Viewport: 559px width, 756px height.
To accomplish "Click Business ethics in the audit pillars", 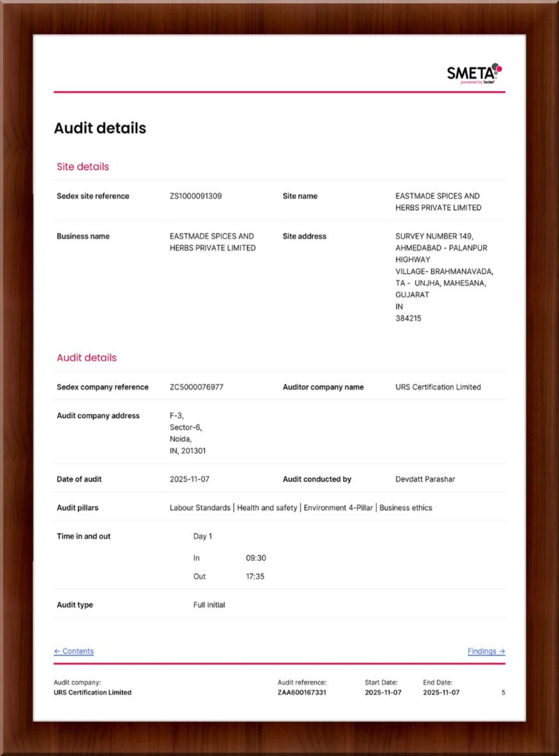I will (406, 508).
